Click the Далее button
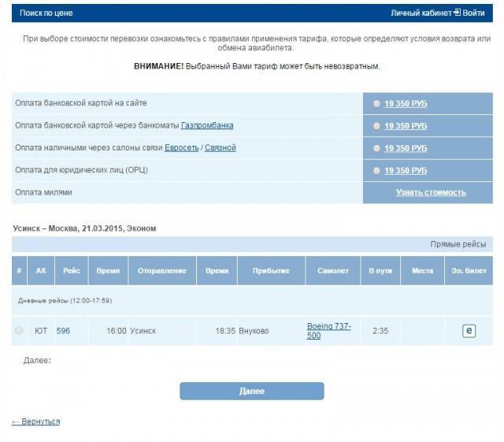Viewport: 504px width, 442px height. pyautogui.click(x=252, y=391)
